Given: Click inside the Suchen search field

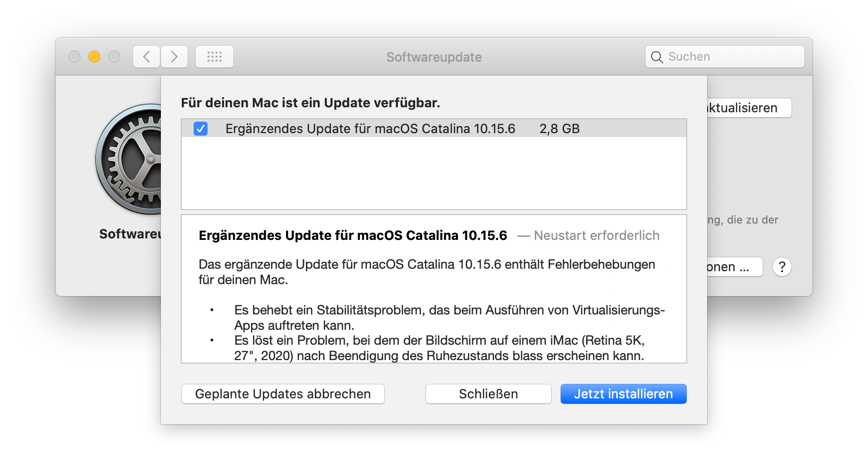Looking at the screenshot, I should click(720, 57).
